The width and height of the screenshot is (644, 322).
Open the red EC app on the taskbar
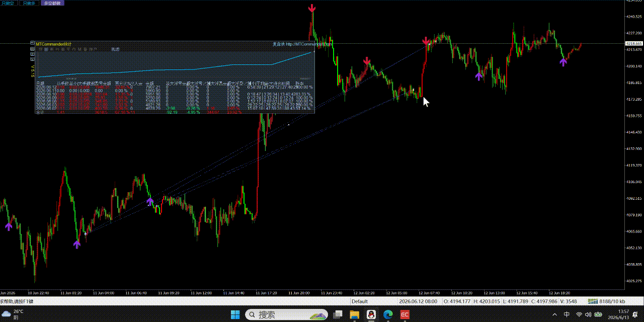click(x=405, y=315)
